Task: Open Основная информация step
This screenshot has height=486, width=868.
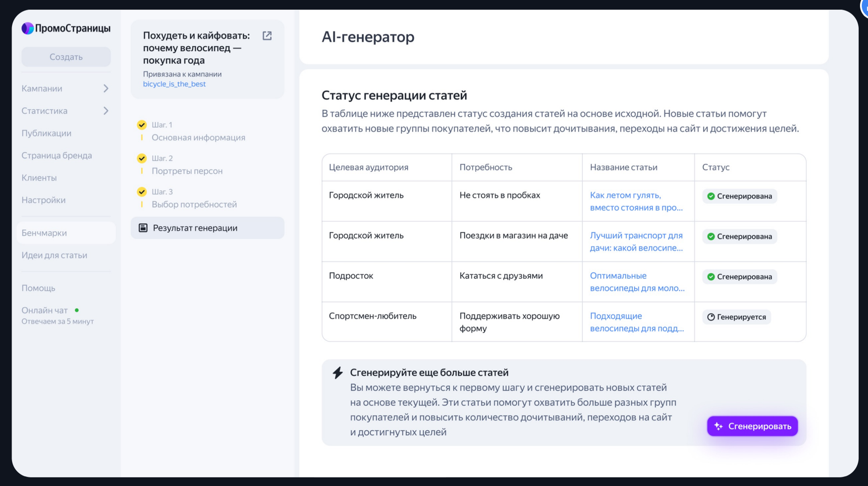Action: tap(198, 137)
